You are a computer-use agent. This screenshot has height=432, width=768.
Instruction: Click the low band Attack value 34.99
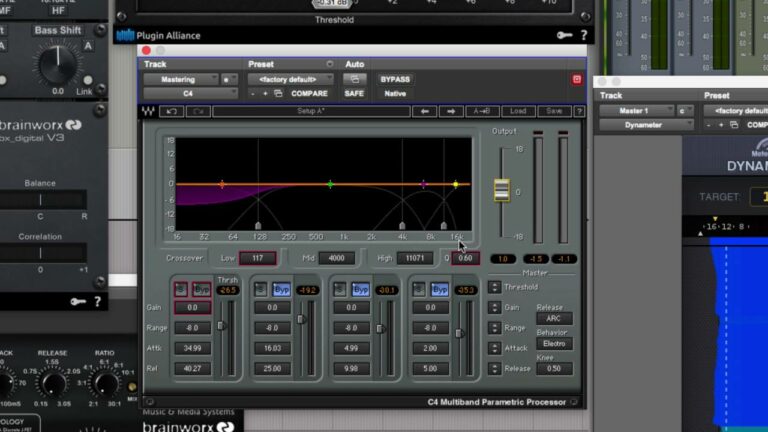tap(192, 348)
